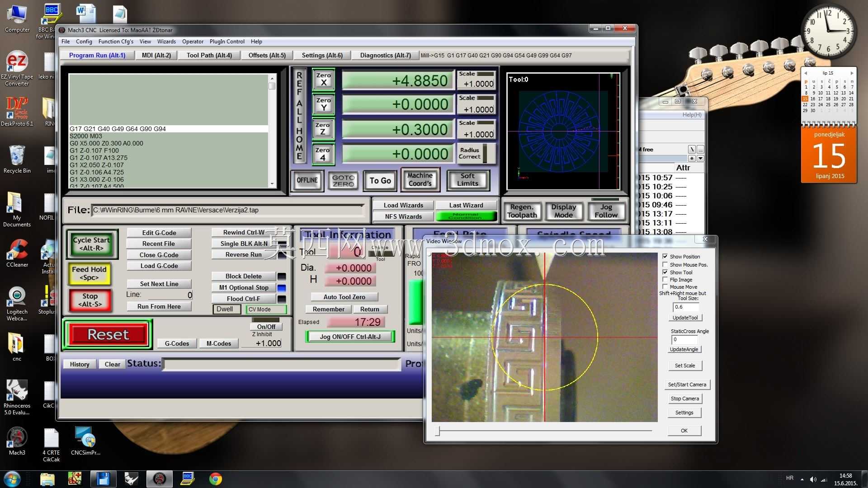The height and width of the screenshot is (488, 868).
Task: Click the video window bottom slider handle
Action: coord(438,431)
